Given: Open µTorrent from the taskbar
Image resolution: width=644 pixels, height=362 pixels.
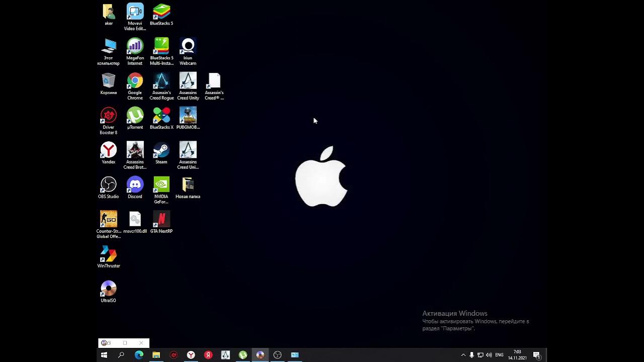Looking at the screenshot, I should point(243,355).
